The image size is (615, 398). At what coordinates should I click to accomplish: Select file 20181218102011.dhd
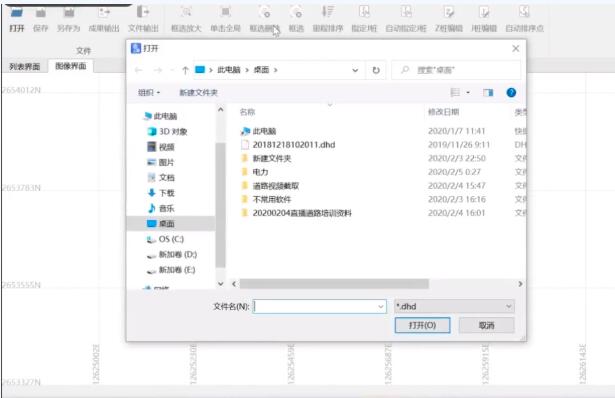click(288, 145)
